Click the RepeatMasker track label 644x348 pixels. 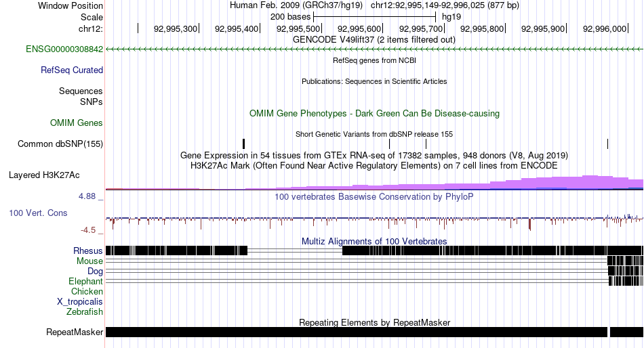75,332
